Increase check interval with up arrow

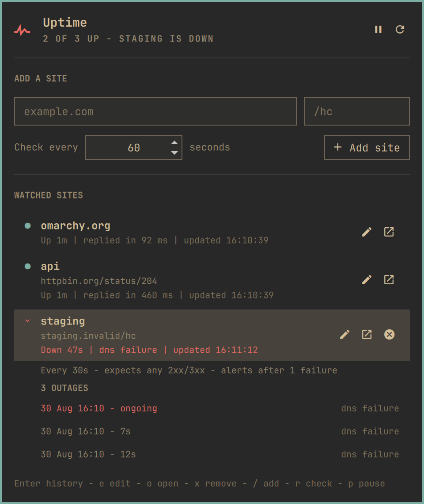click(x=174, y=143)
